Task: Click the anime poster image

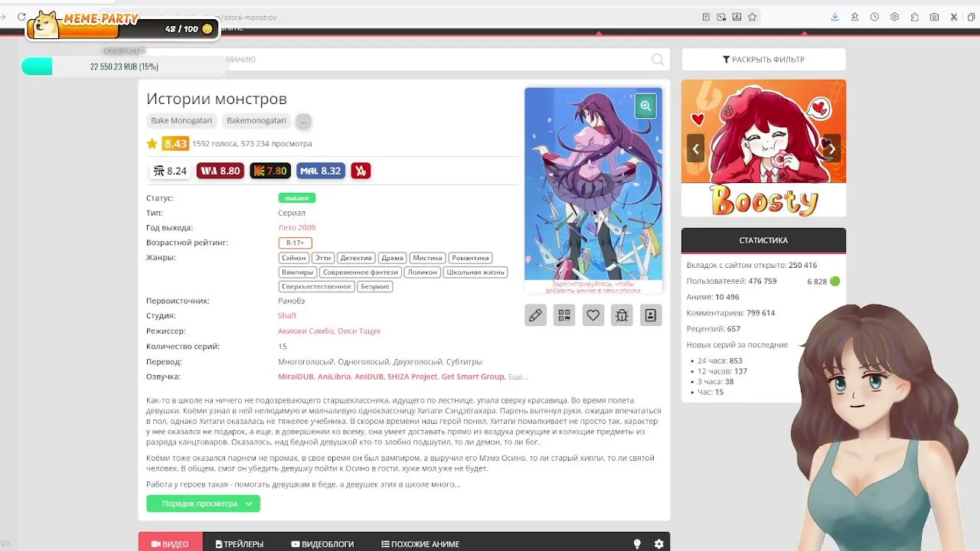Action: (x=593, y=184)
